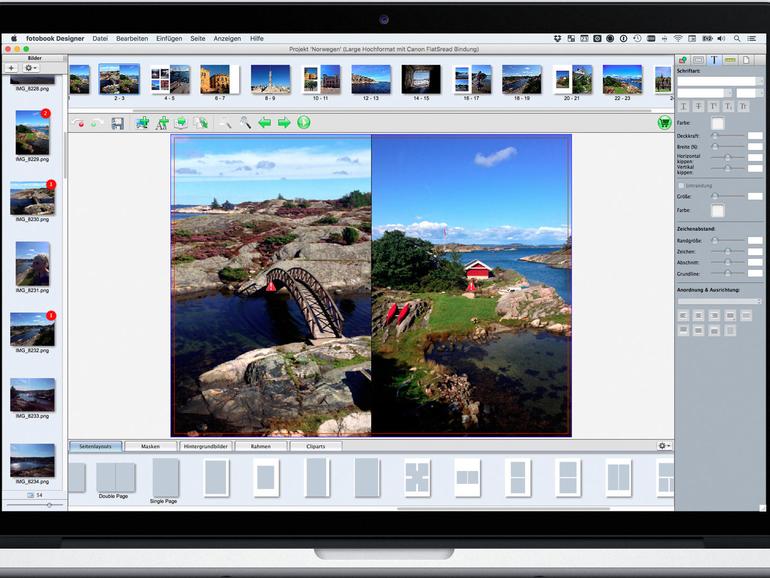Click the zoom in magnifier
This screenshot has width=770, height=578.
(245, 123)
